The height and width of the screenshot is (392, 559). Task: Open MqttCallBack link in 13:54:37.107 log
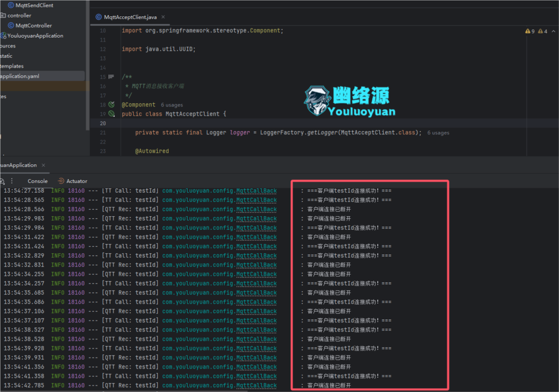[257, 320]
